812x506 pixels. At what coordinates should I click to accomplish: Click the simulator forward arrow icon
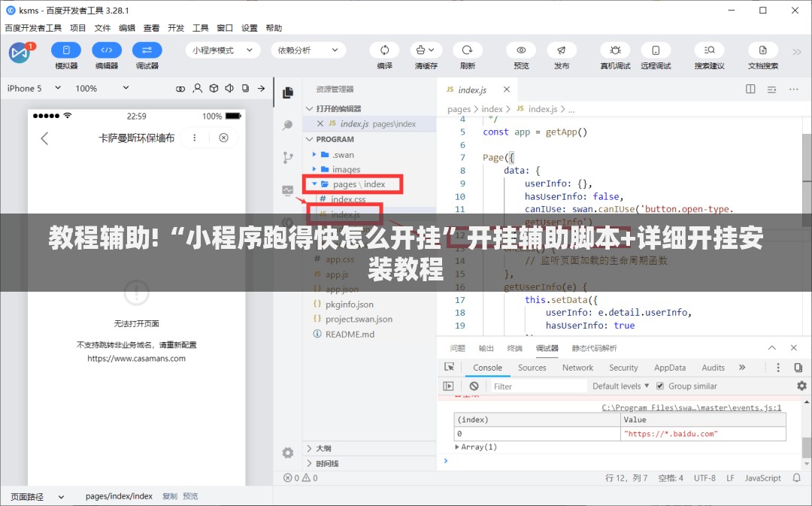(x=261, y=89)
